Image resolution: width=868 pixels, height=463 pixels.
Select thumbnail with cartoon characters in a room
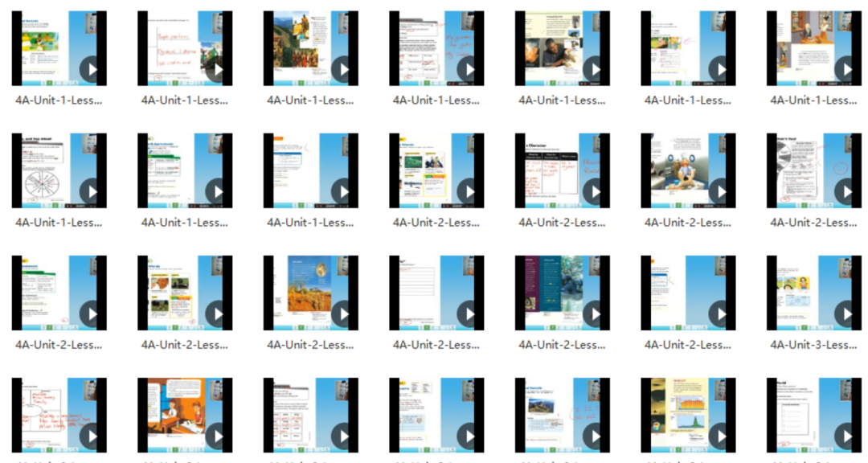[x=813, y=48]
